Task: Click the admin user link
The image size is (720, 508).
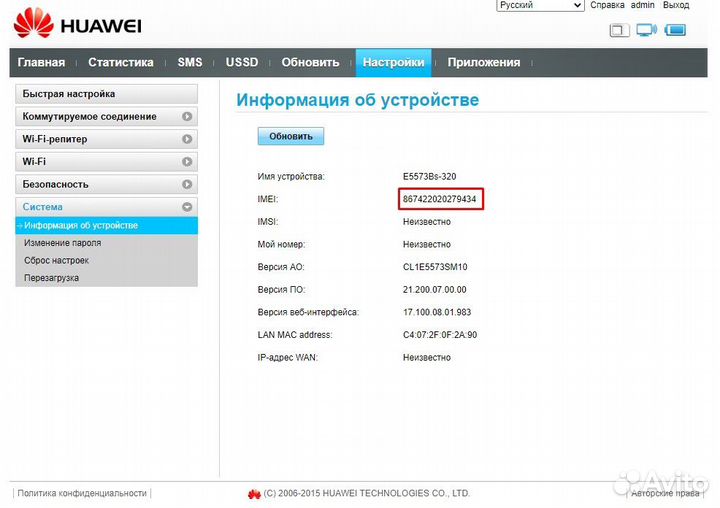Action: click(x=642, y=5)
